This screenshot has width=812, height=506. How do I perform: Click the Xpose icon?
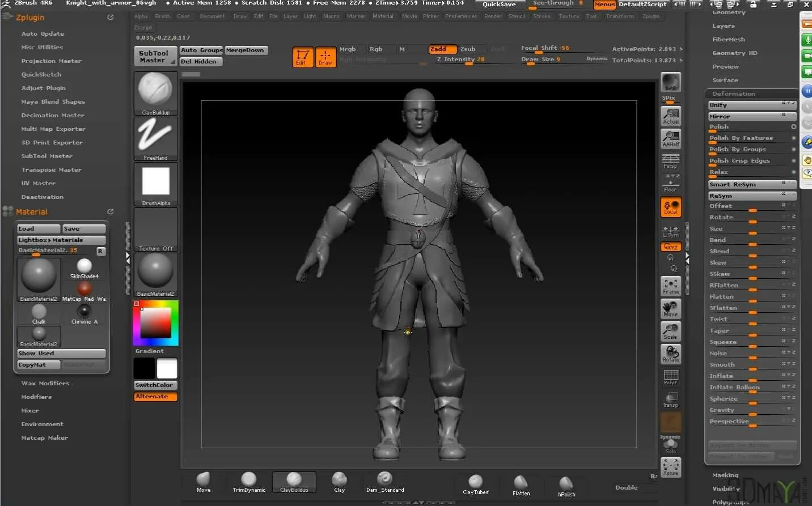671,467
